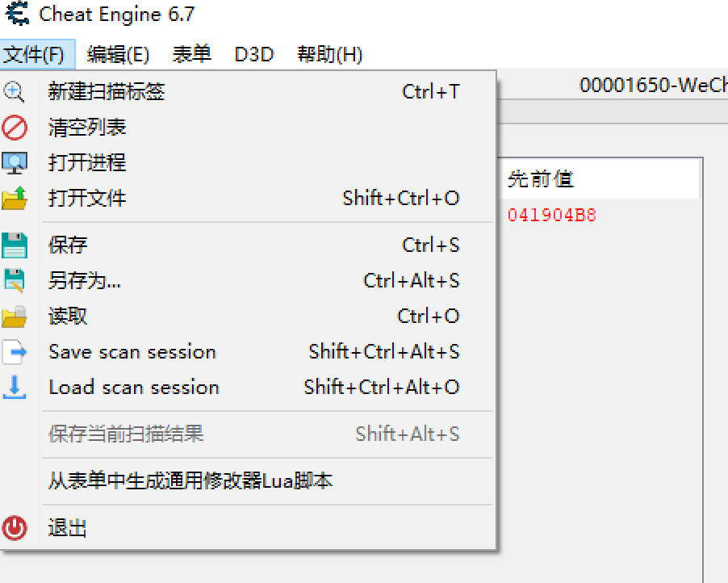Screen dimensions: 728x583
Task: Click the 先前值 column header
Action: tap(599, 178)
